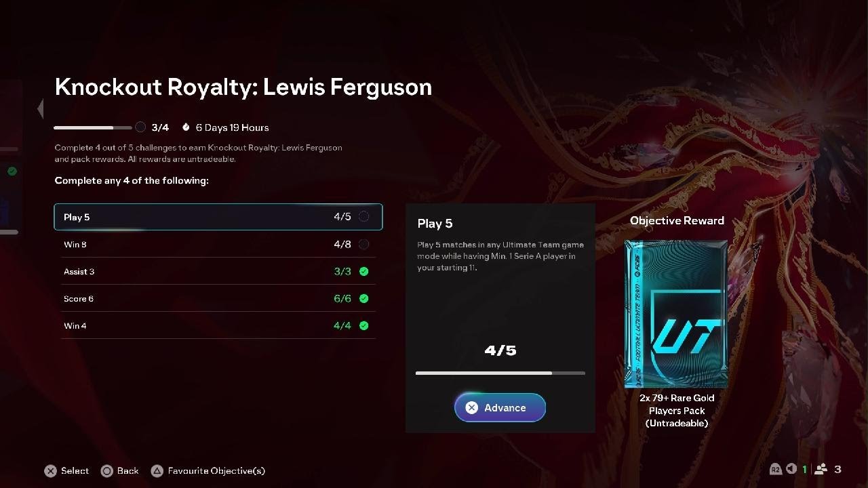Click the 4/5 progress bar above Advance
Screen dimensions: 868x488
pyautogui.click(x=500, y=373)
